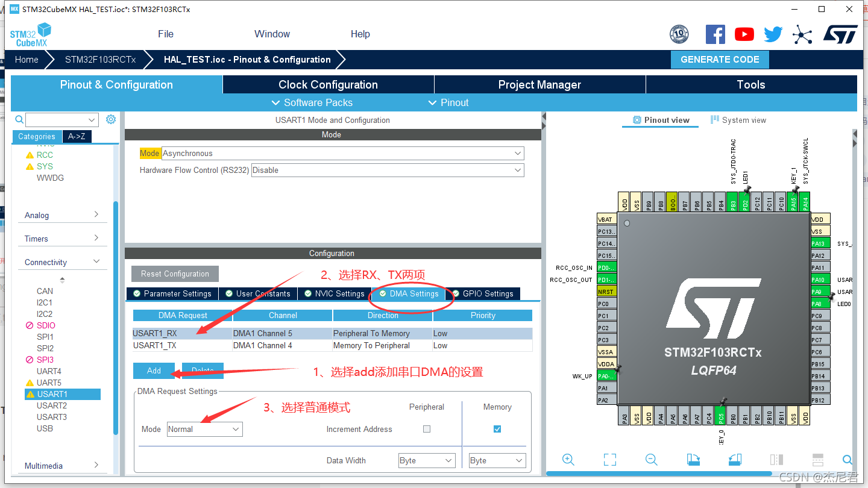Click the STM32CubeMX logo
868x488 pixels.
[x=31, y=35]
